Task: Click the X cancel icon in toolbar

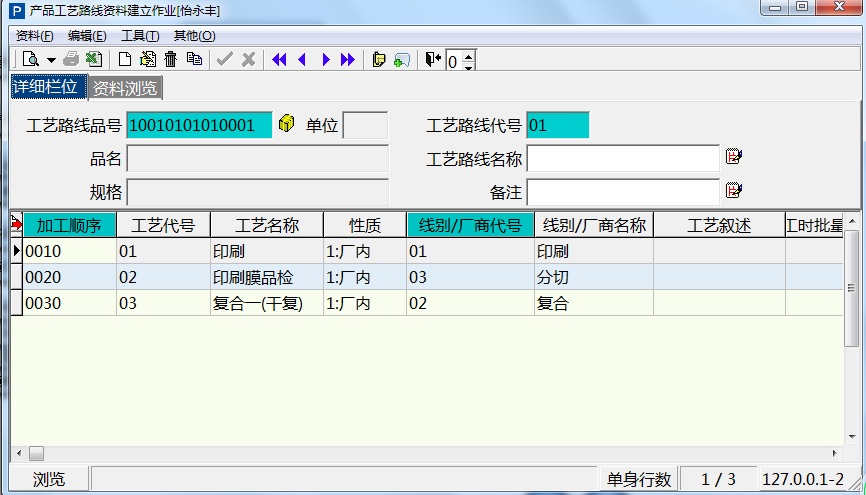Action: [249, 59]
